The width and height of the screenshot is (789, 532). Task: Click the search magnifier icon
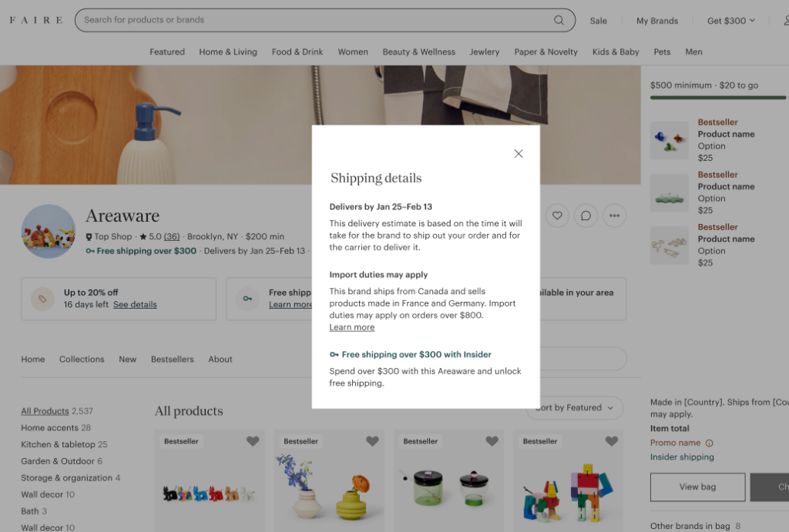[x=559, y=20]
